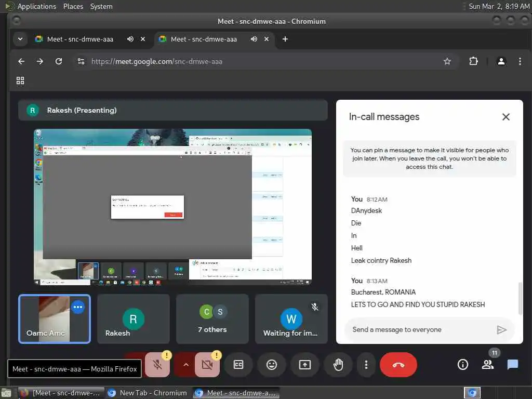532x399 pixels.
Task: Open the System menu
Action: pyautogui.click(x=101, y=6)
